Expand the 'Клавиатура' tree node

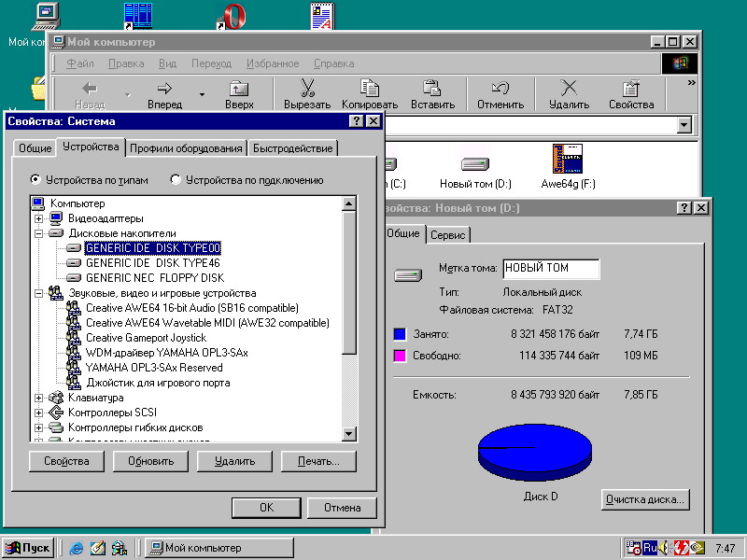pyautogui.click(x=39, y=398)
